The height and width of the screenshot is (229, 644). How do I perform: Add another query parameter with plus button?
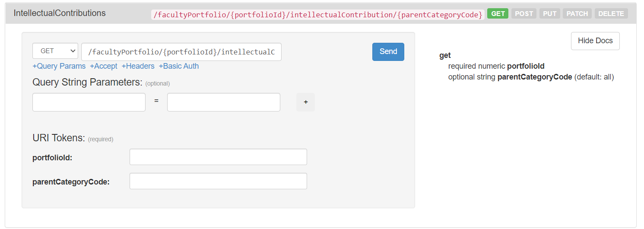pos(305,102)
